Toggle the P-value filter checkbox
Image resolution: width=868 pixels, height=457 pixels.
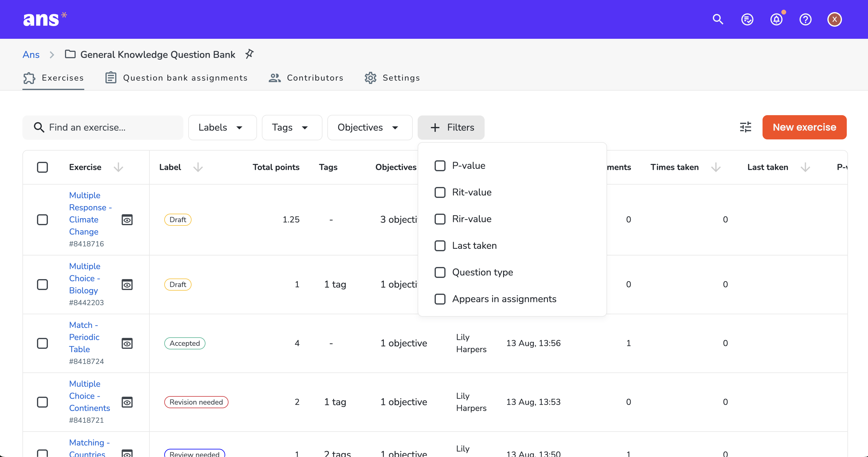point(440,166)
